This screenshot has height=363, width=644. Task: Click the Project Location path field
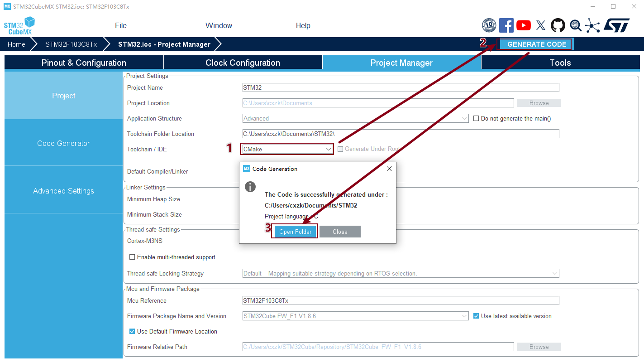tap(378, 103)
